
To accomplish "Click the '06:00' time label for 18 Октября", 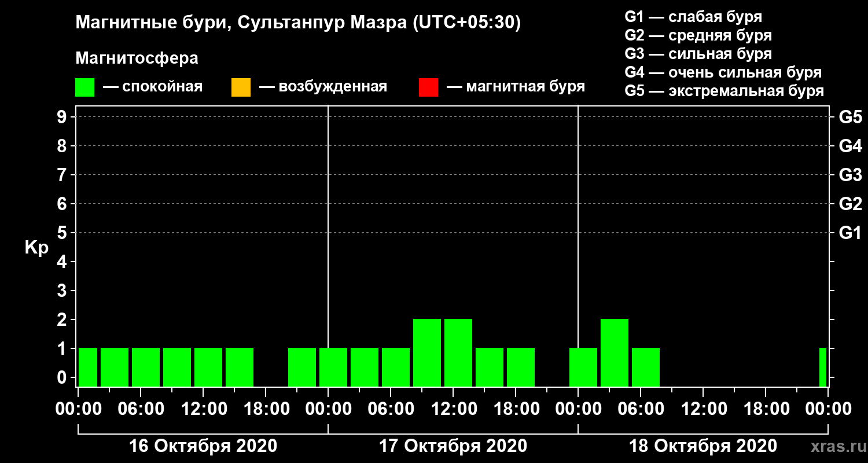I will [x=641, y=409].
